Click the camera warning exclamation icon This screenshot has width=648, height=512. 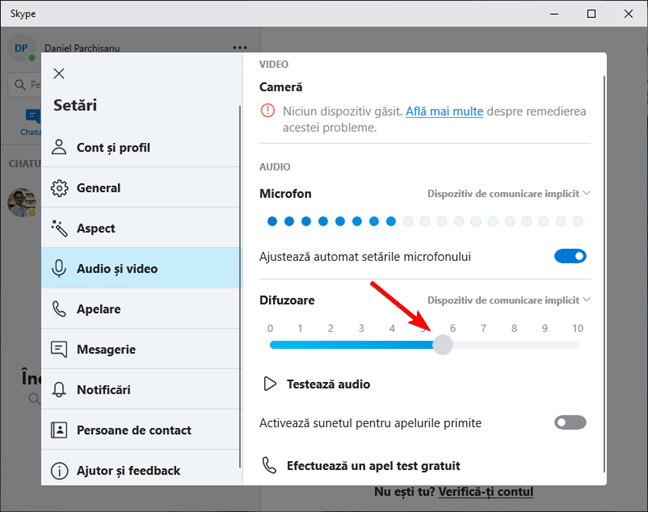[x=267, y=111]
